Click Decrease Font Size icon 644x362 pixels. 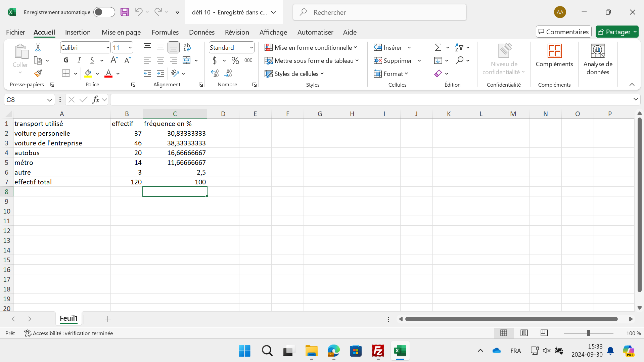[128, 60]
